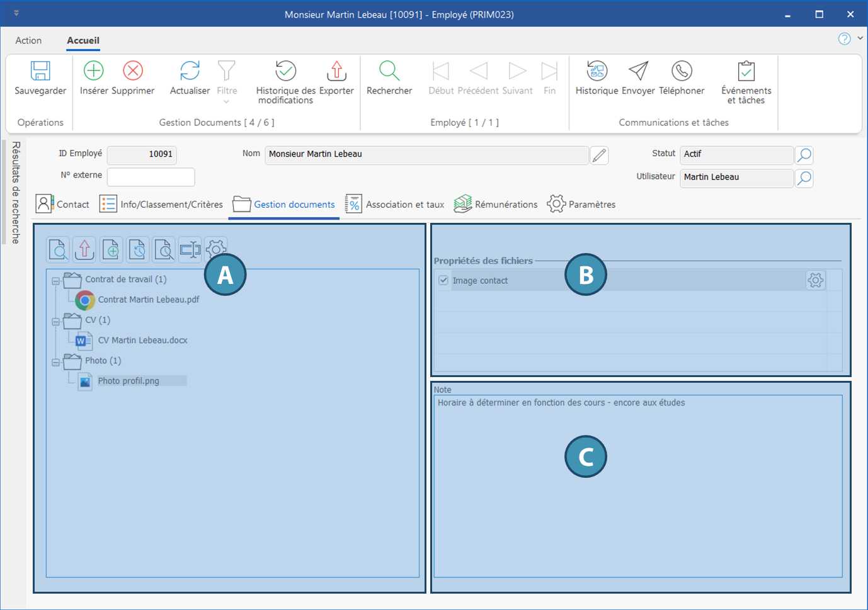Collapse the CV folder node
Viewport: 868px width, 610px height.
[x=55, y=322]
